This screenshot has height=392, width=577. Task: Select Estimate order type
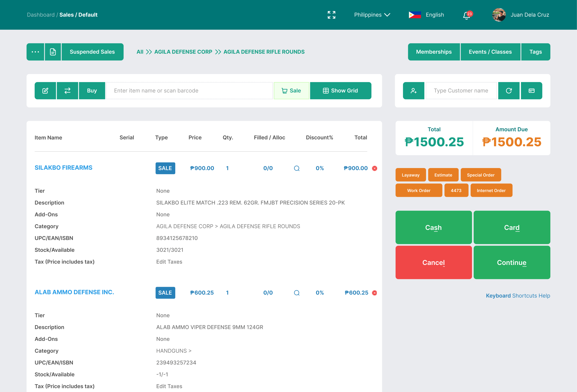tap(443, 175)
